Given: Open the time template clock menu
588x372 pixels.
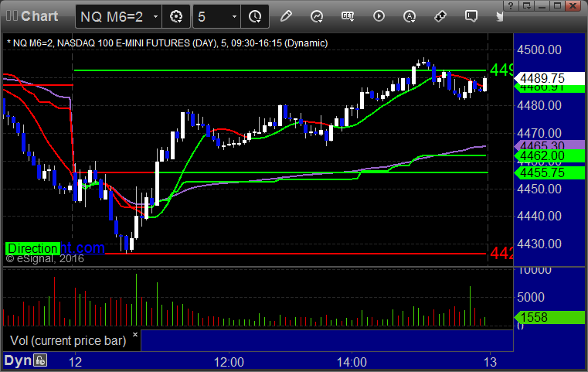Looking at the screenshot, I should 255,16.
